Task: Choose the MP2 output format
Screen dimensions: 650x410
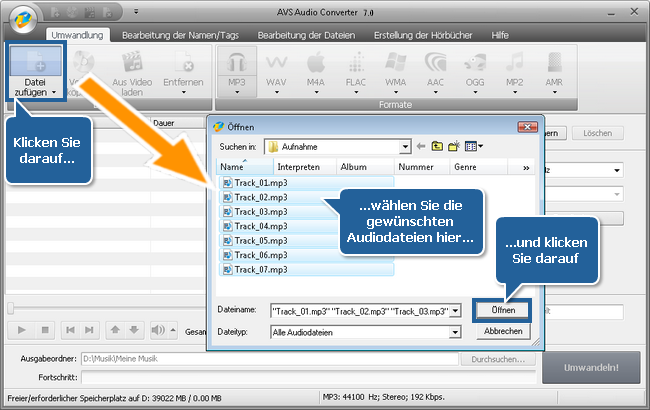Action: [x=514, y=72]
